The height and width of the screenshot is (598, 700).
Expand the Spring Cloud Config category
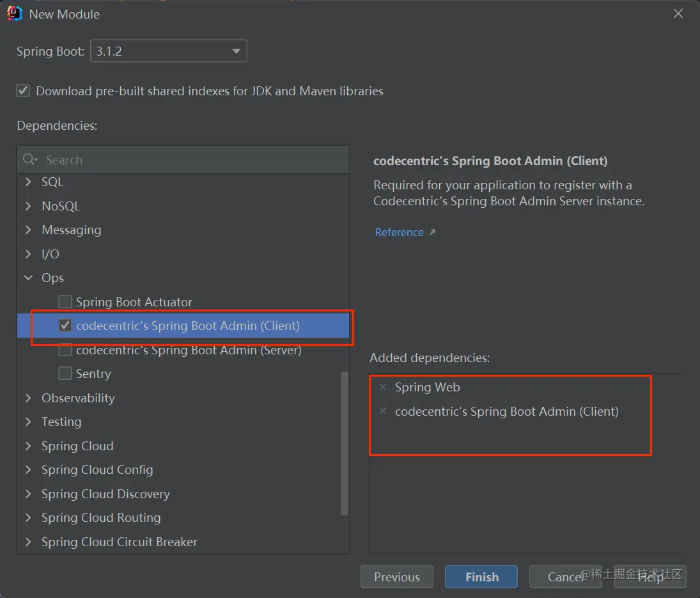coord(28,469)
